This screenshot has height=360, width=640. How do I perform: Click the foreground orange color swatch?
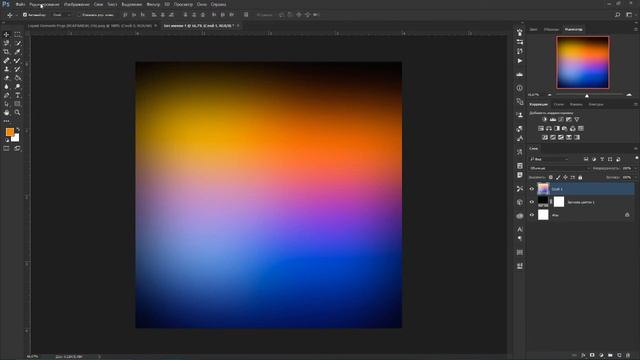coord(9,131)
